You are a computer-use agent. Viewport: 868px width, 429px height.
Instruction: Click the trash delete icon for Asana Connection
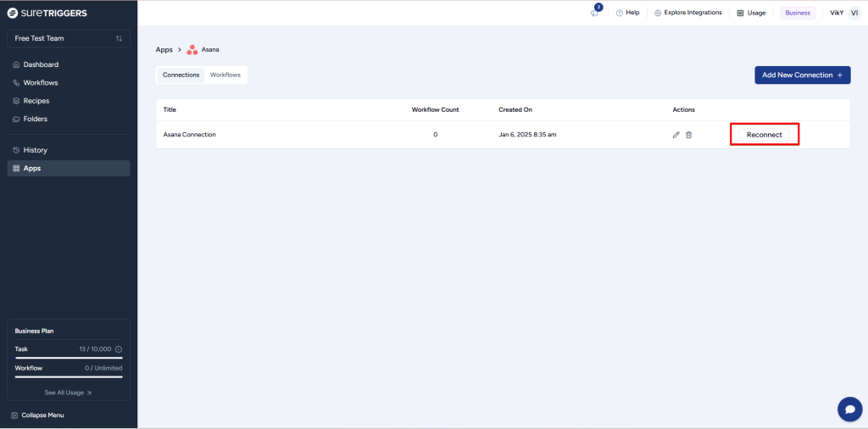[x=688, y=135]
